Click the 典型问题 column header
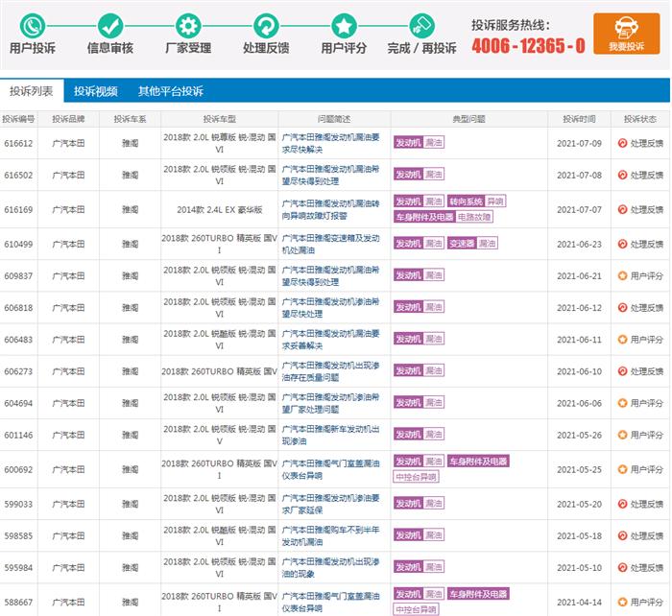The image size is (672, 616). (x=468, y=119)
